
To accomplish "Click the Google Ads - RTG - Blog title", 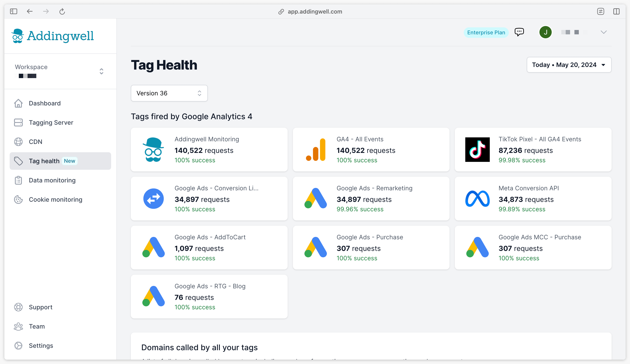I will 210,286.
